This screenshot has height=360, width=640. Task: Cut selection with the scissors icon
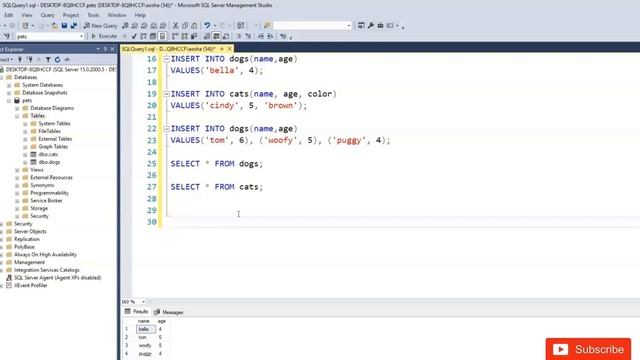click(x=176, y=25)
